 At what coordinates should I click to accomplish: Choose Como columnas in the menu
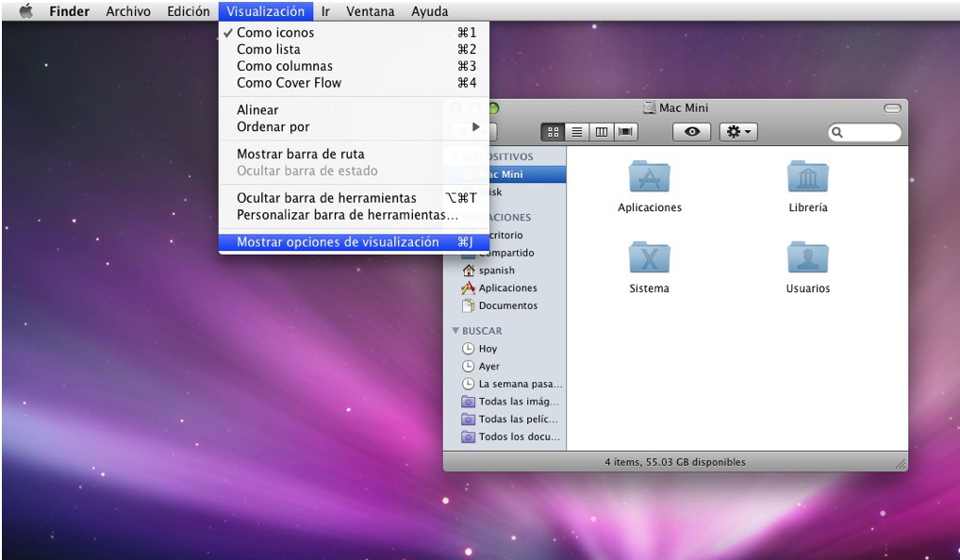coord(354,66)
